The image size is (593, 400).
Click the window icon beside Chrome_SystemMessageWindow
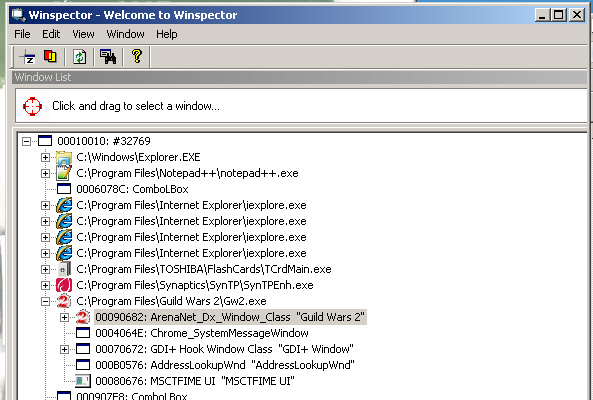pos(83,333)
